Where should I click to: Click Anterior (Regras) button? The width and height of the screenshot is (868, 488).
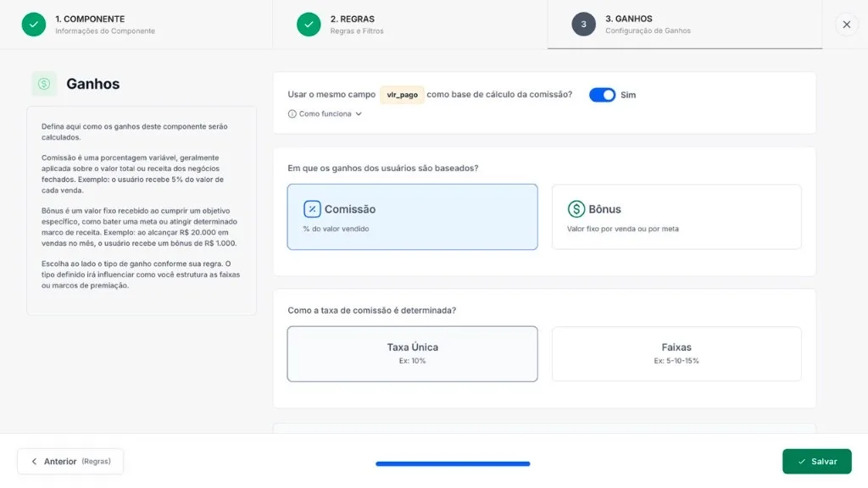pos(70,462)
